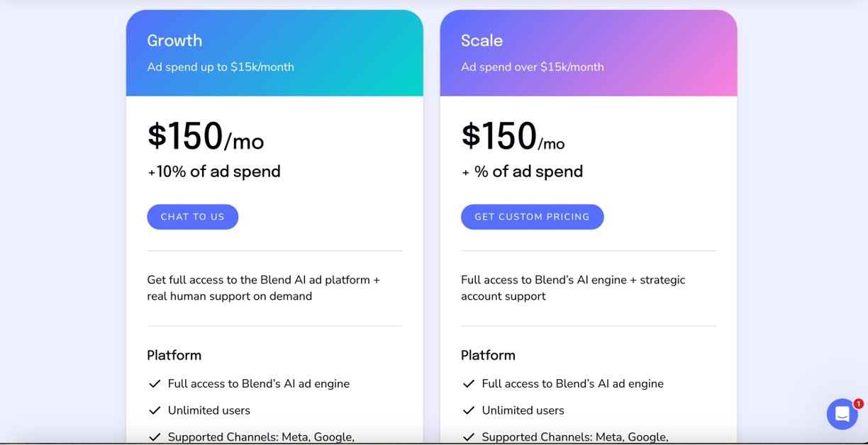Click the Growth plan's "+10% of ad spend" text
Viewport: 868px width, 445px height.
click(x=213, y=171)
